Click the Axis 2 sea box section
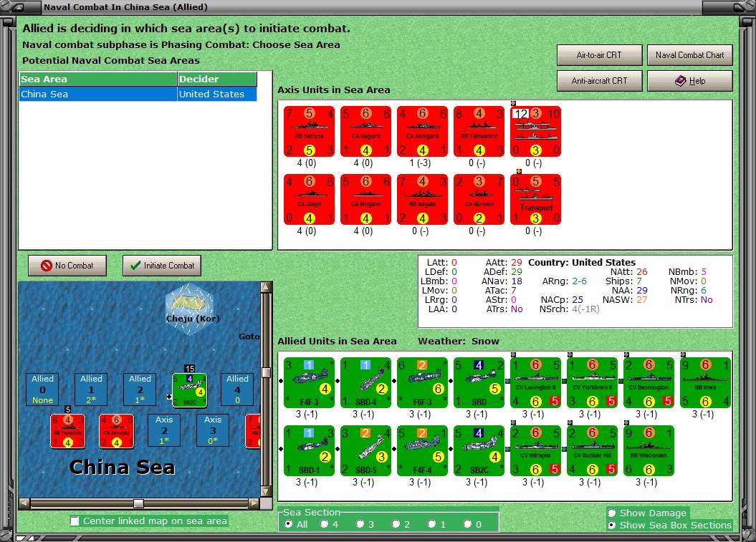 [x=164, y=430]
